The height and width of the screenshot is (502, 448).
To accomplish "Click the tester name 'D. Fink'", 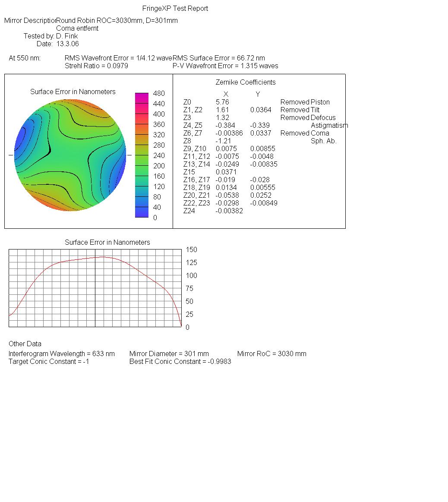I will pos(67,36).
